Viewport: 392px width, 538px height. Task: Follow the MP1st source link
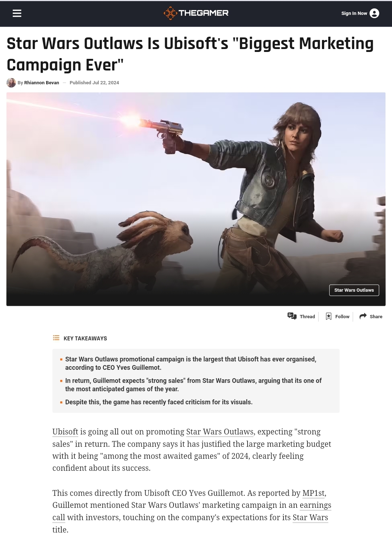[x=314, y=493]
